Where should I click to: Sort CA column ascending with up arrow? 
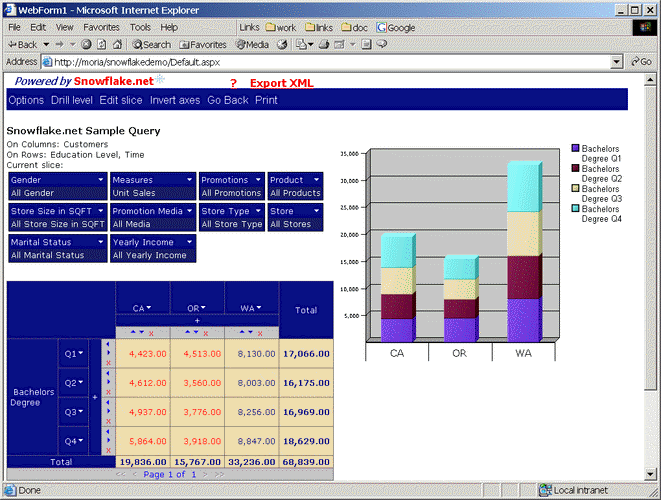(133, 332)
